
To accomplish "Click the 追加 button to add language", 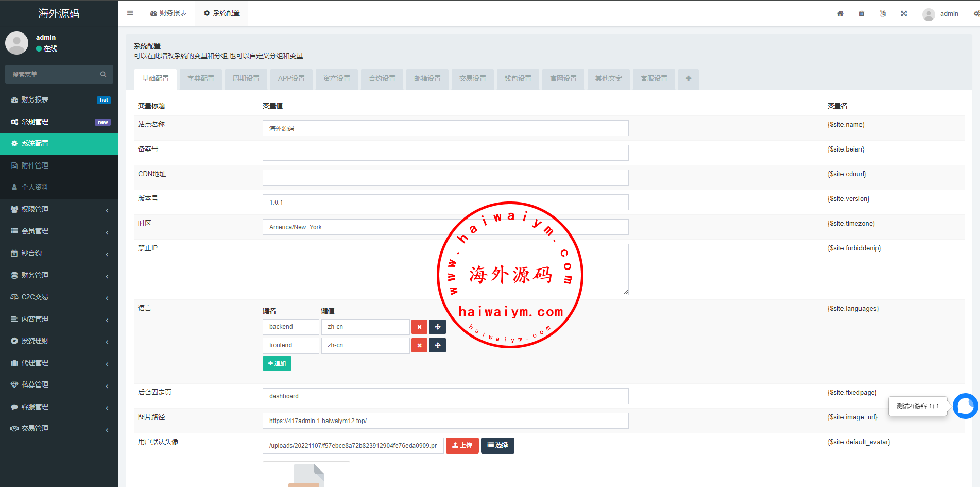I will 277,364.
